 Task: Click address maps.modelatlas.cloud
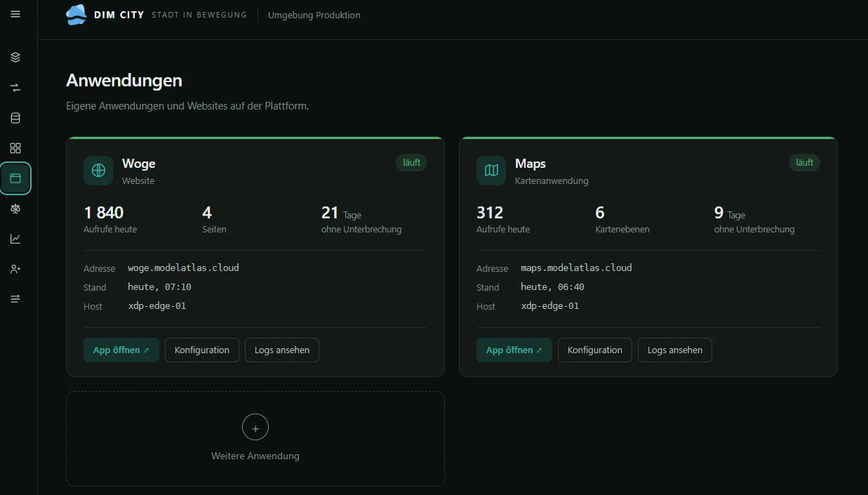(x=576, y=268)
